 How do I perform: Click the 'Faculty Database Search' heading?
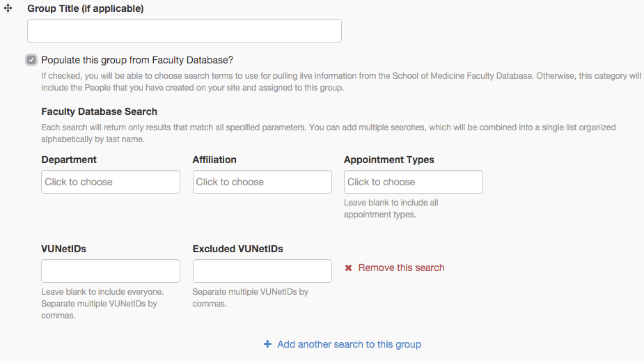(x=99, y=111)
